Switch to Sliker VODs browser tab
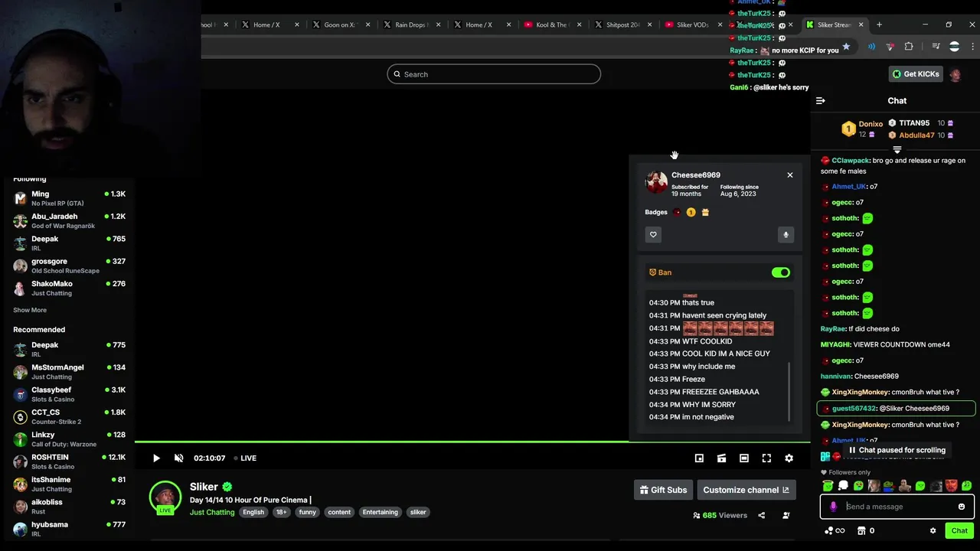 [693, 24]
